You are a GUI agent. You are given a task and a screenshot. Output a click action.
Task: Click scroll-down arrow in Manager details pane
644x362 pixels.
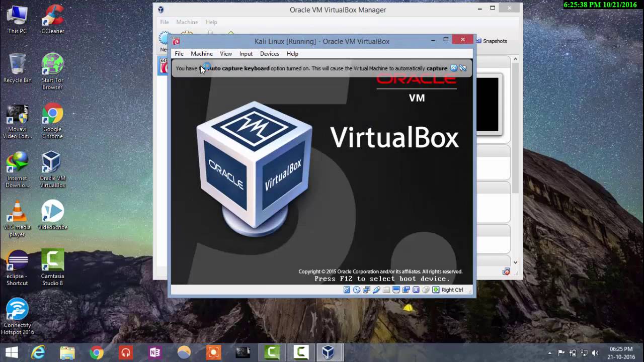515,262
